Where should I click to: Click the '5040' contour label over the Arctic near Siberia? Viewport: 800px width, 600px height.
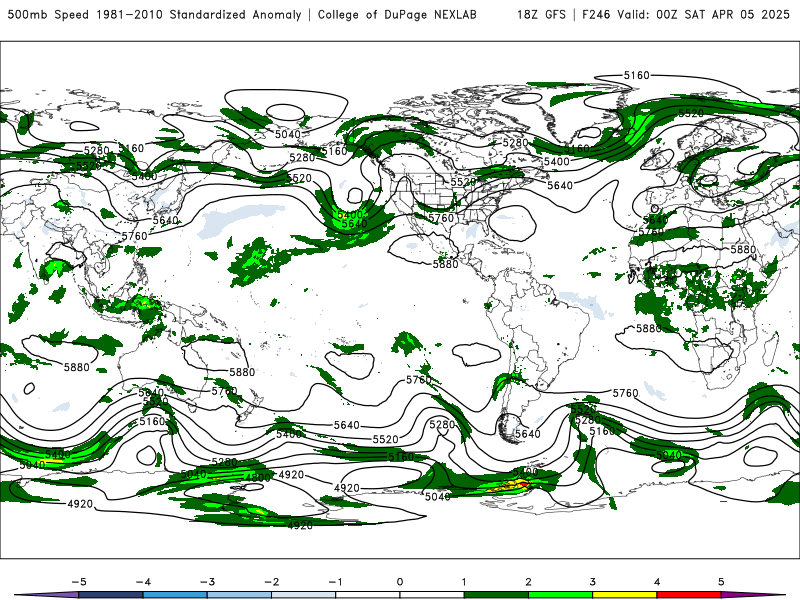[288, 134]
